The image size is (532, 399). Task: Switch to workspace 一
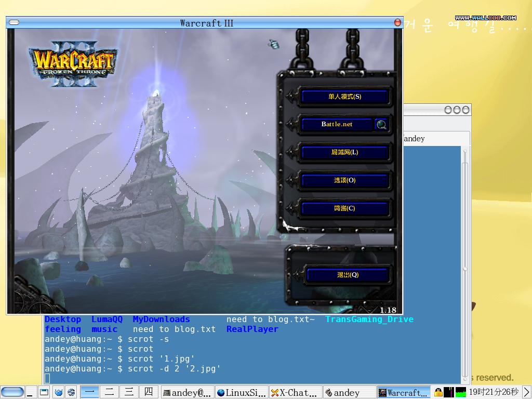point(89,392)
